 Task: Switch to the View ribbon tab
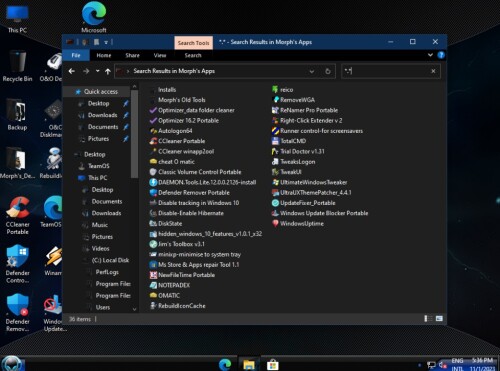click(x=160, y=55)
